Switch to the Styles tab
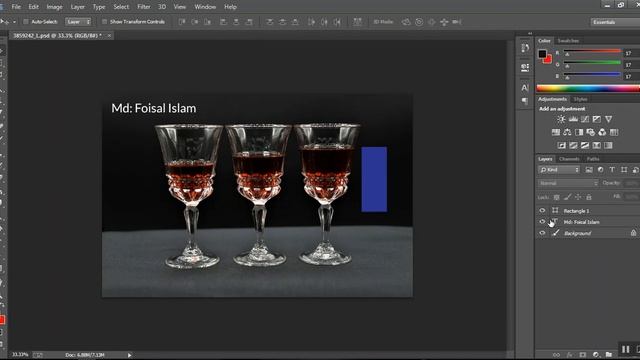 pos(580,99)
